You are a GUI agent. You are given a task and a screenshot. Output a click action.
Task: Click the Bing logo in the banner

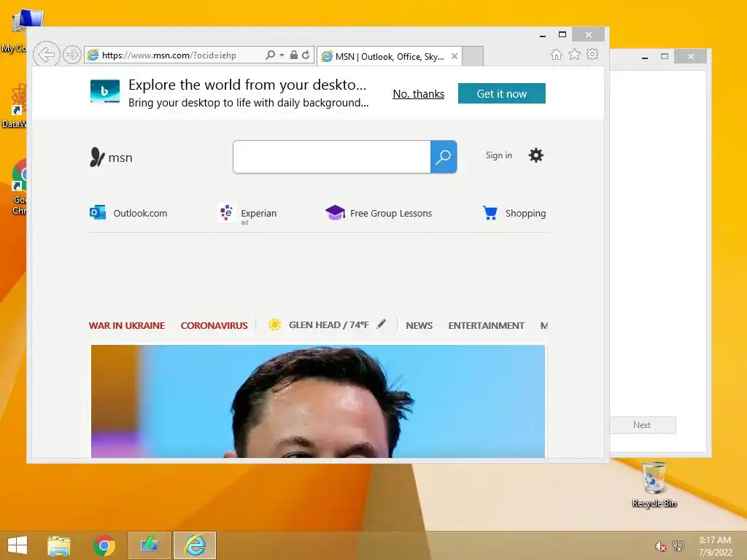click(105, 91)
